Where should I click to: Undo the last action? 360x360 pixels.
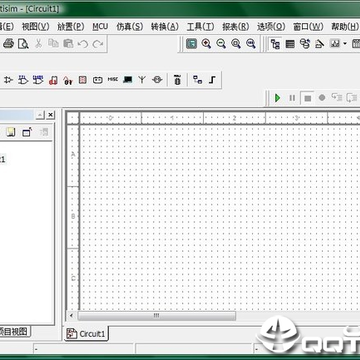point(82,44)
